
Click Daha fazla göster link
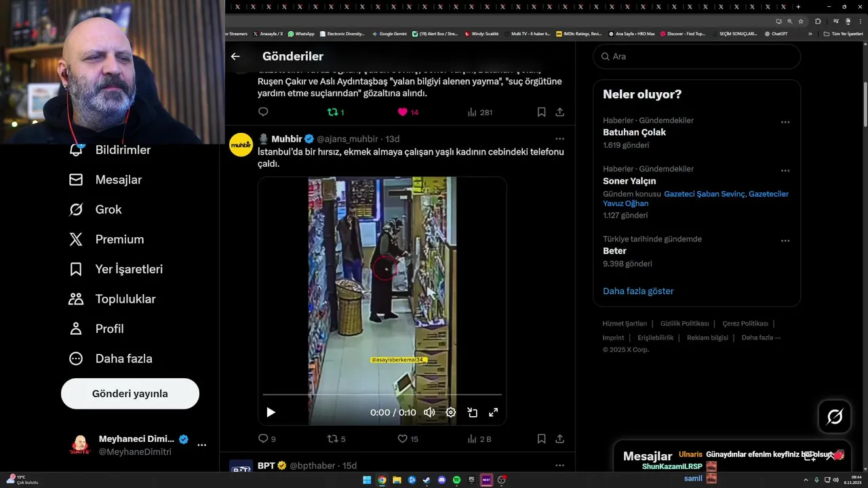tap(638, 291)
